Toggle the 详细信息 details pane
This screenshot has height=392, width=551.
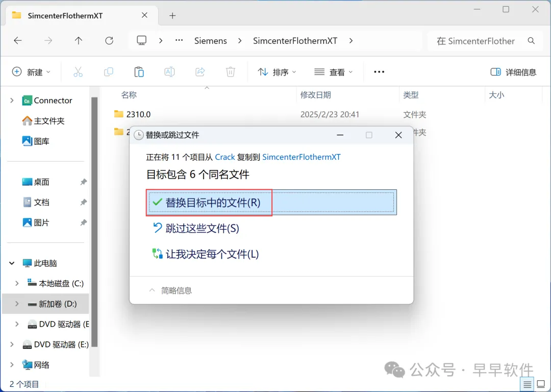coord(513,72)
